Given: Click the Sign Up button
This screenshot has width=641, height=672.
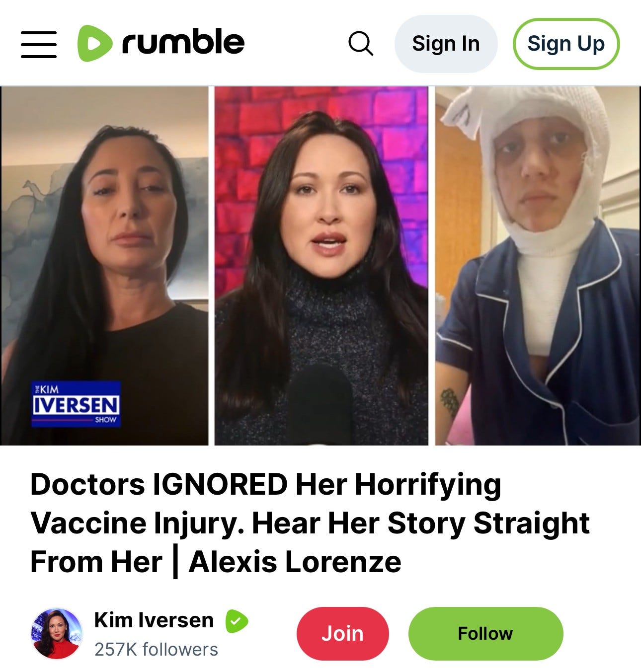Looking at the screenshot, I should 566,44.
